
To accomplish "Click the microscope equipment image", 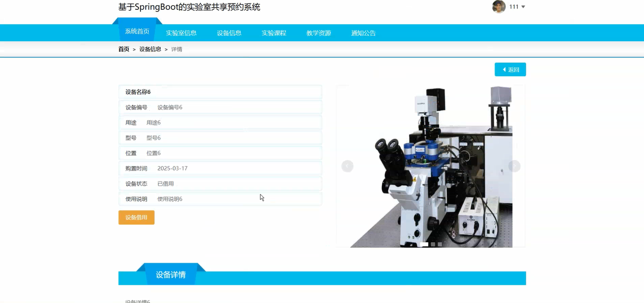I will [431, 166].
